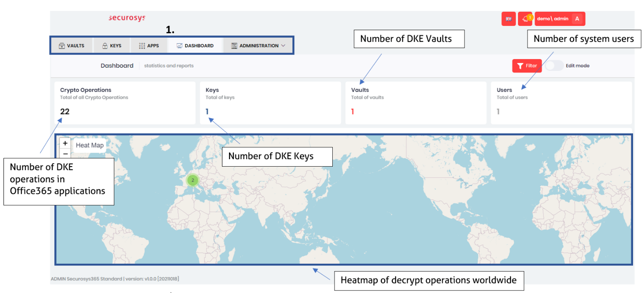The height and width of the screenshot is (293, 644).
Task: Open the Apps tab
Action: (x=149, y=45)
